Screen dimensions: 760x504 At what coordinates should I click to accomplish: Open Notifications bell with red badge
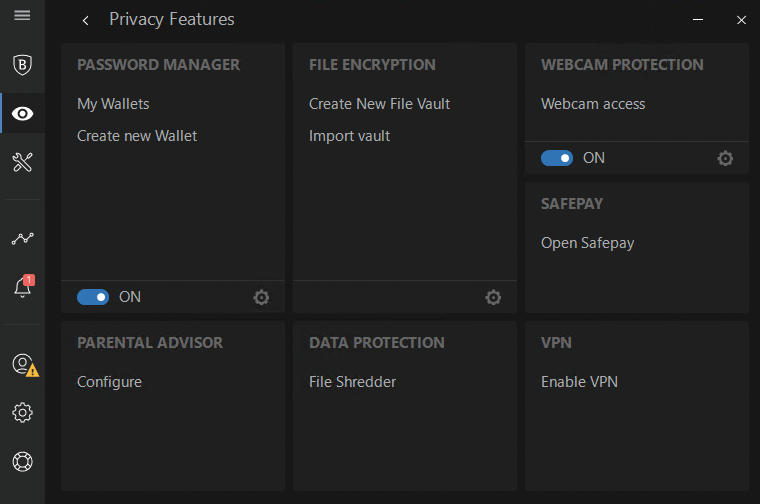tap(23, 286)
